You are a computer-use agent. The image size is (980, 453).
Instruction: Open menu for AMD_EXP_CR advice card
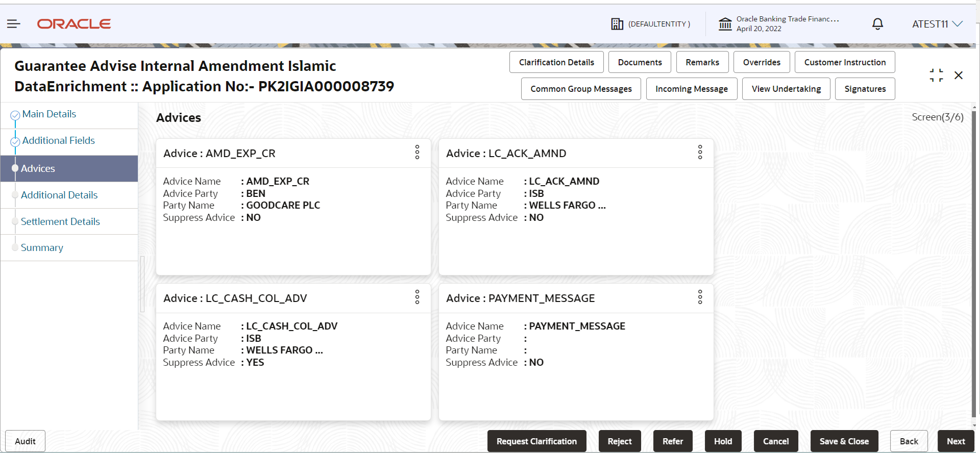417,152
